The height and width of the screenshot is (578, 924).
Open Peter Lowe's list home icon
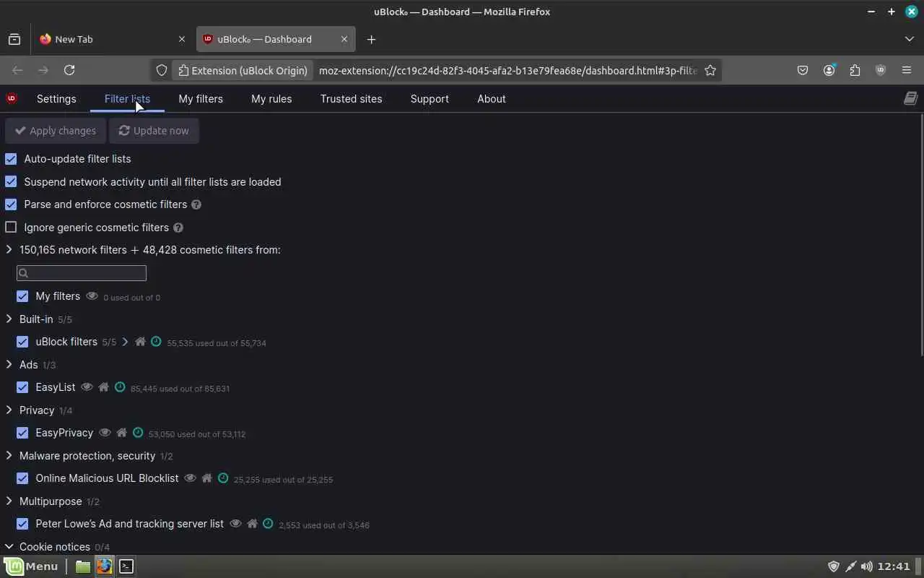point(252,524)
